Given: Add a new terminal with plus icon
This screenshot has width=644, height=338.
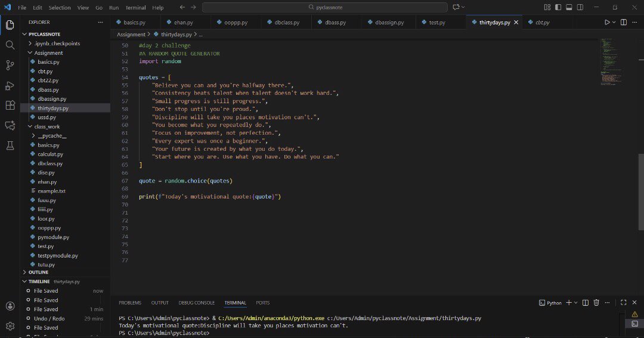Looking at the screenshot, I should (x=569, y=303).
